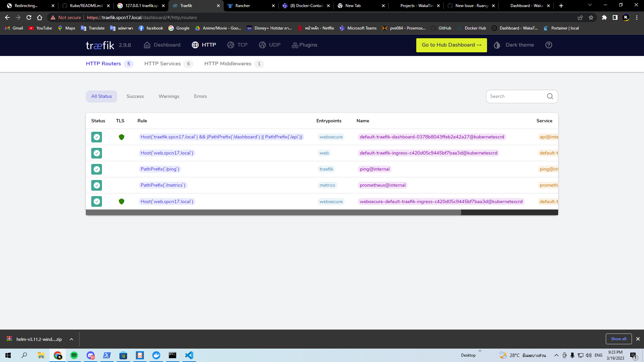Click Show all downloads button
The image size is (644, 362).
click(619, 339)
